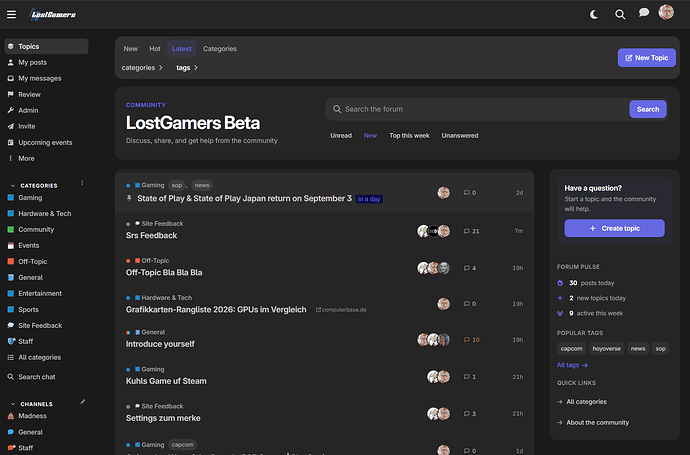
Task: Click the Topics icon in sidebar
Action: pos(11,46)
